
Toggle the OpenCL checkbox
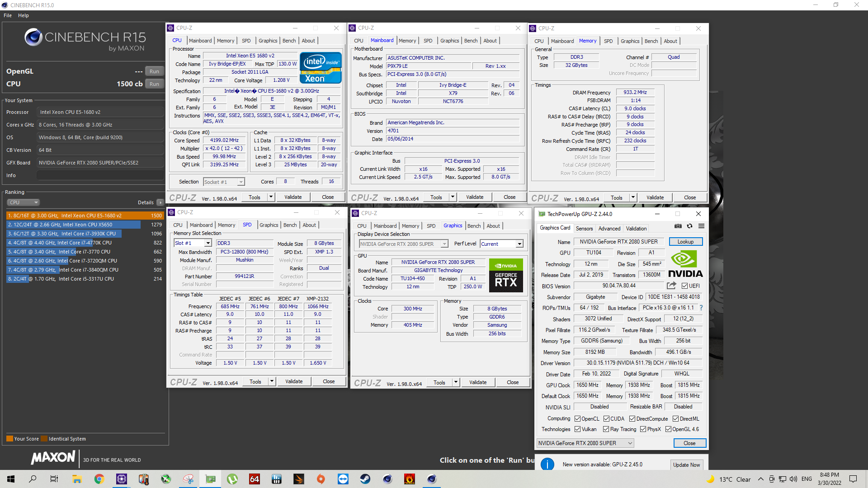pos(577,419)
